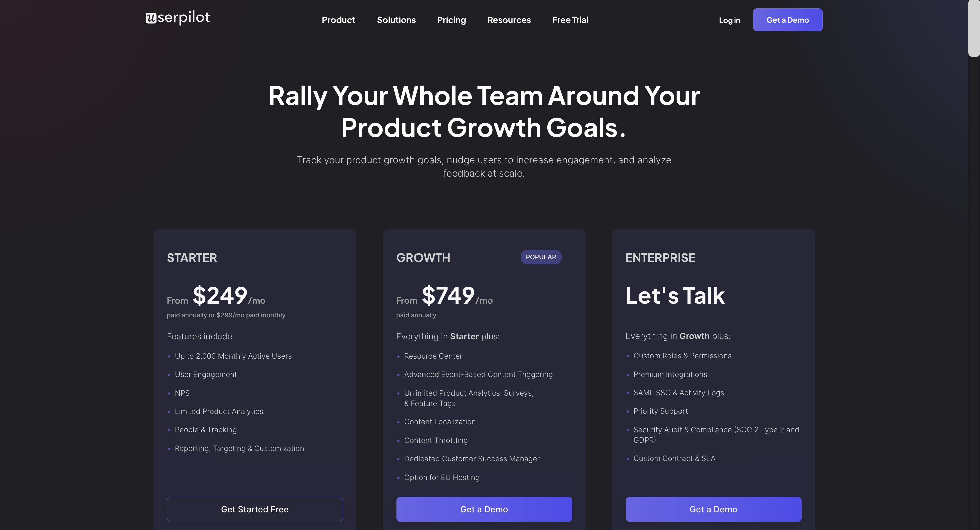Click the Product menu icon

[x=338, y=20]
